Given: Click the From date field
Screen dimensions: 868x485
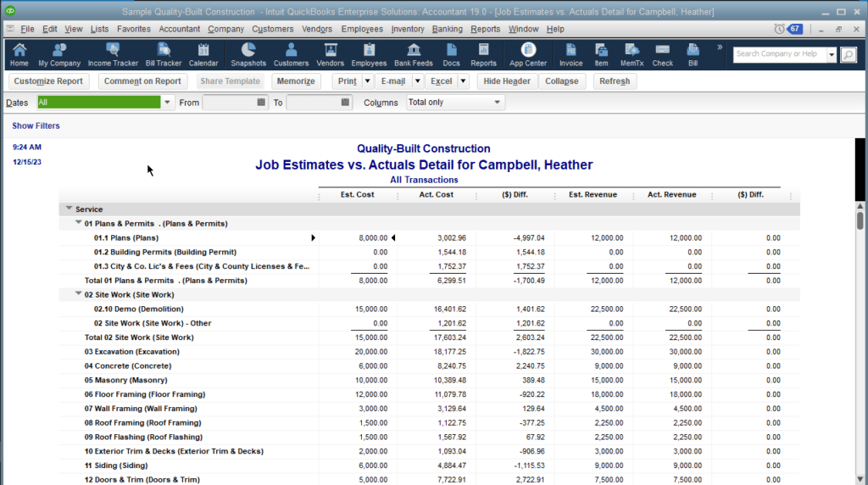Looking at the screenshot, I should 229,103.
